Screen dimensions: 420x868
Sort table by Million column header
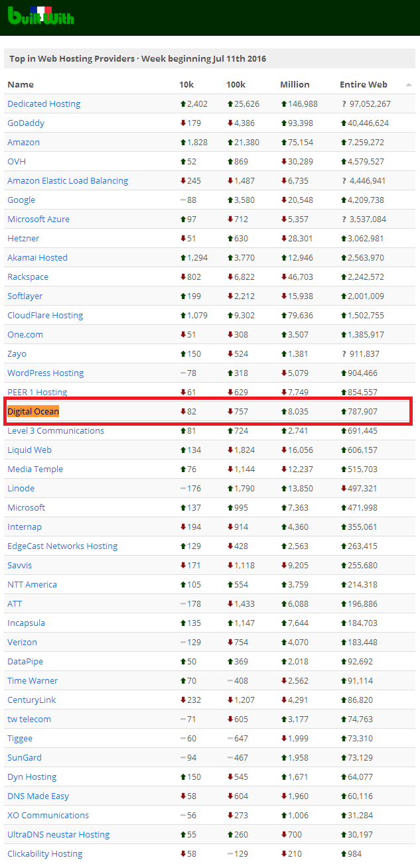pyautogui.click(x=295, y=84)
